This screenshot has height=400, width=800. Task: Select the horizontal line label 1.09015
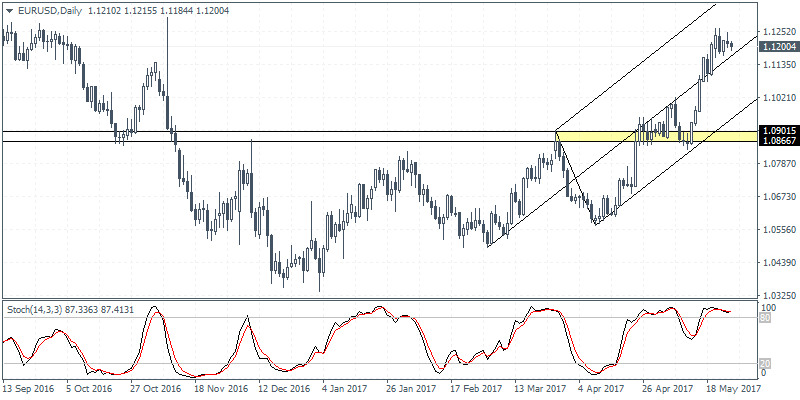tap(778, 131)
